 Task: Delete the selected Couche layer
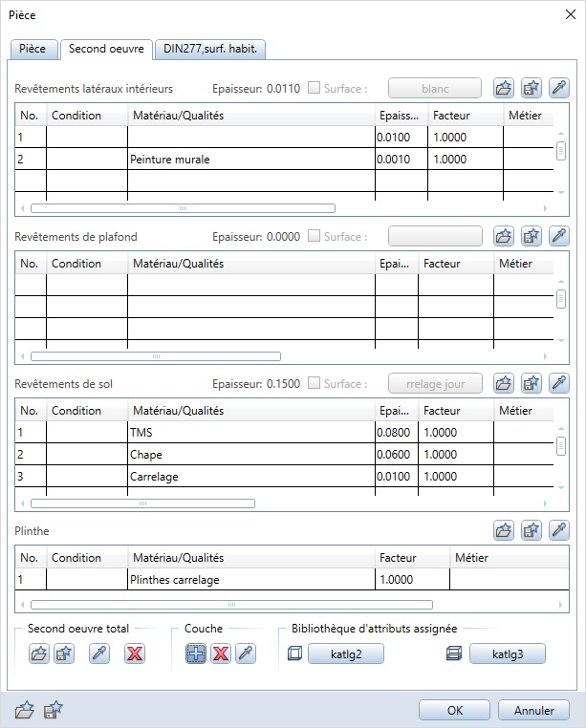(x=221, y=653)
